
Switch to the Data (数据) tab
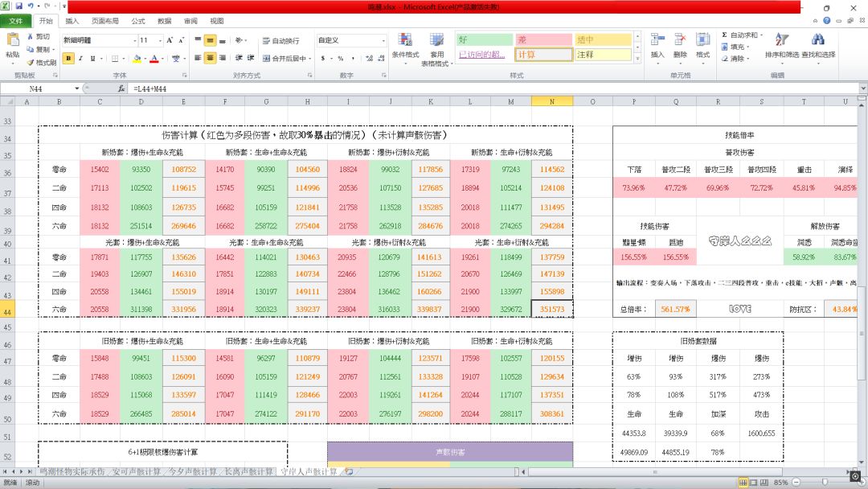[x=164, y=21]
